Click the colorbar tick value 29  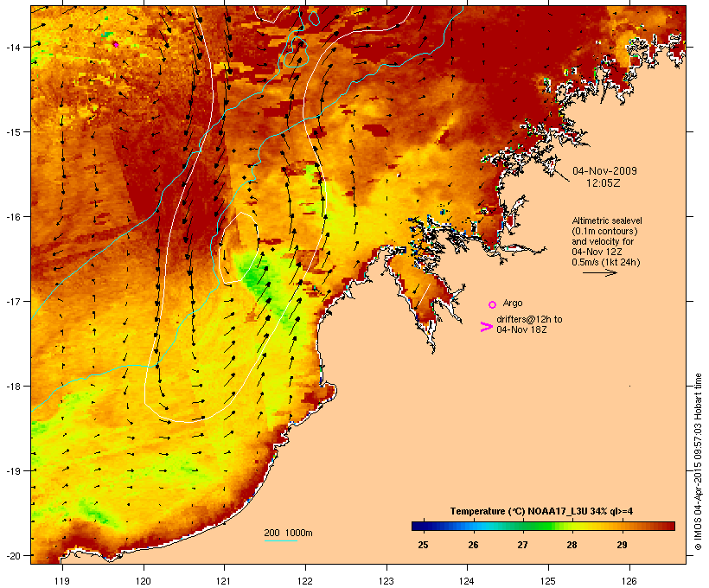[x=622, y=545]
